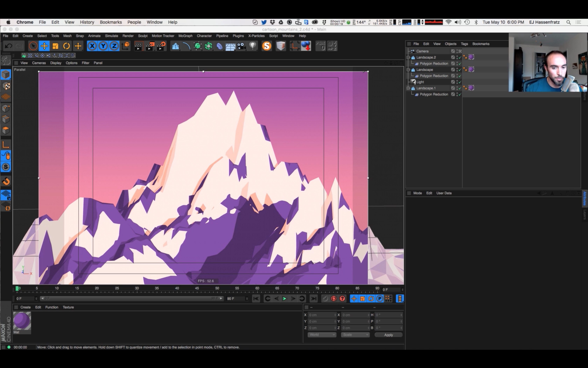Click the Light bulb icon

click(253, 46)
